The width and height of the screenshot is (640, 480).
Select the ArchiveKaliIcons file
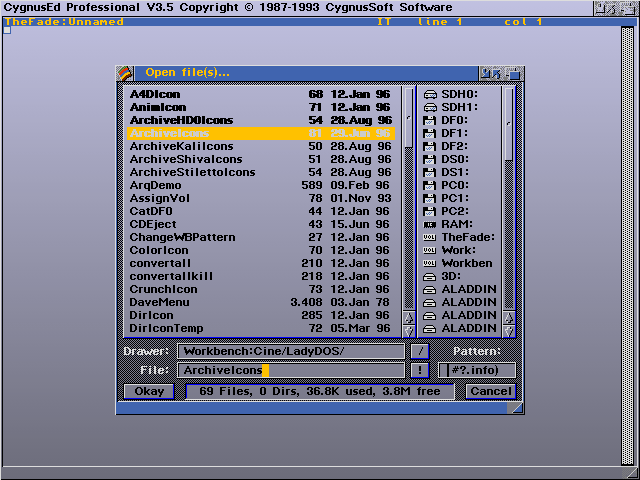[x=261, y=147]
